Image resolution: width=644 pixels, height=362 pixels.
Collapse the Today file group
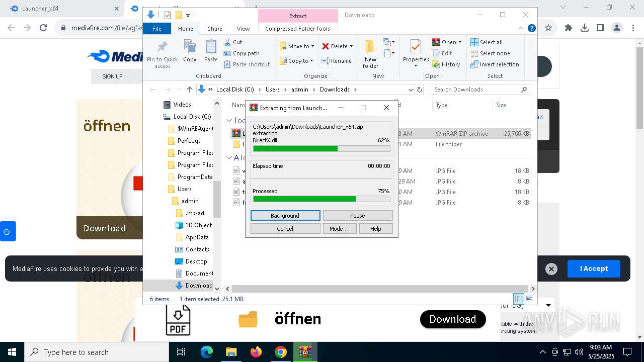(x=229, y=121)
